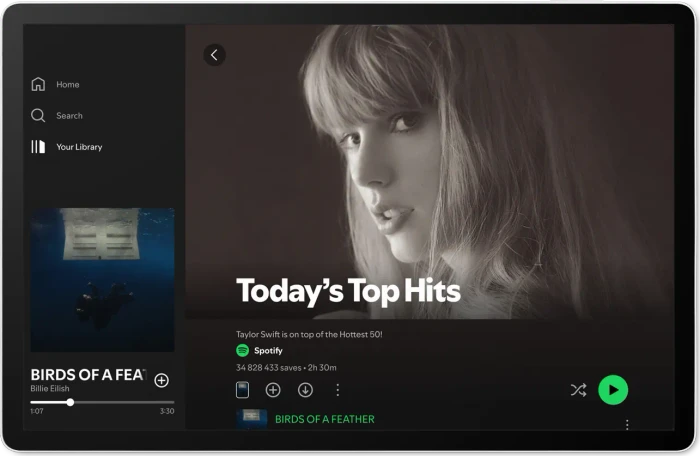The image size is (700, 456).
Task: Play the Today's Top Hits playlist
Action: [613, 390]
